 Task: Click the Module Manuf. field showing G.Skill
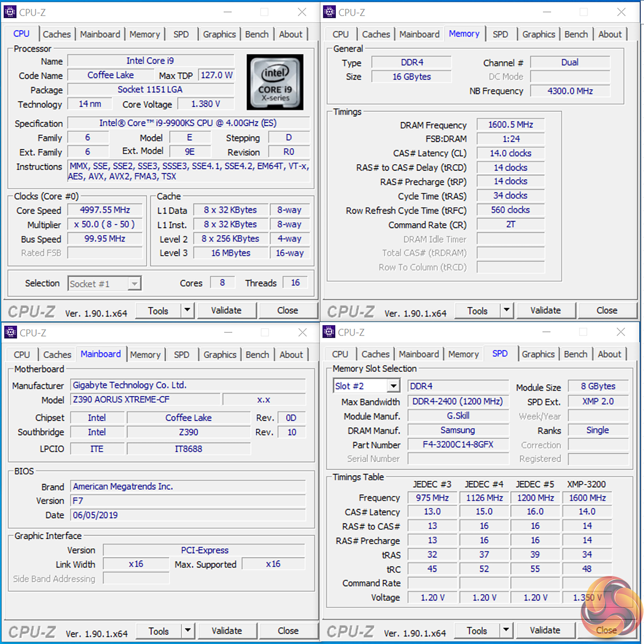(458, 415)
